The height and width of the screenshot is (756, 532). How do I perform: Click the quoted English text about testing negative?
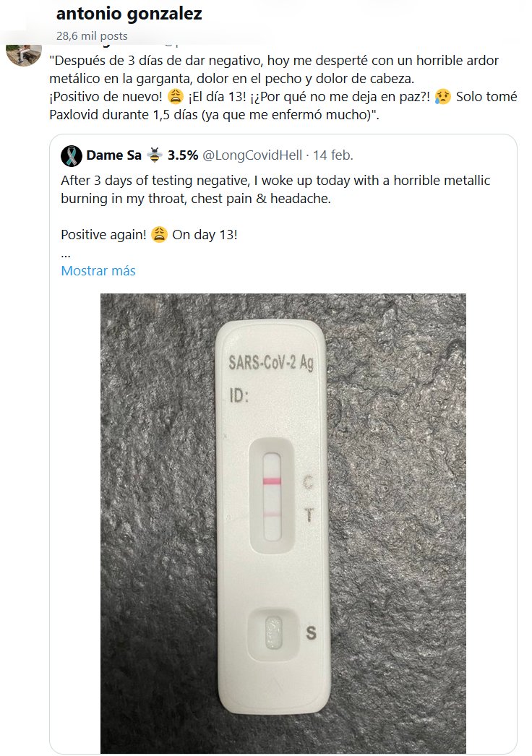click(275, 189)
